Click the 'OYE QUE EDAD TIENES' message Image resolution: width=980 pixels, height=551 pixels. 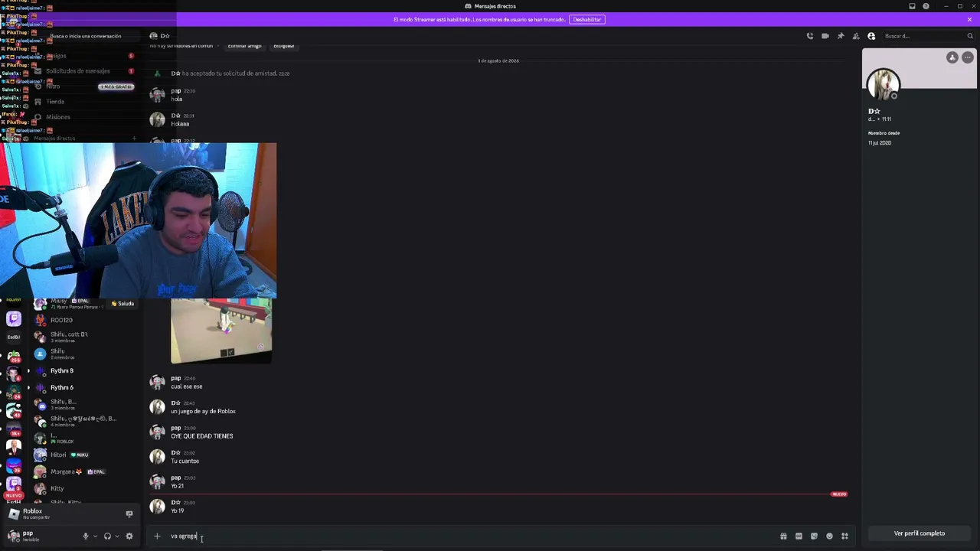coord(202,436)
